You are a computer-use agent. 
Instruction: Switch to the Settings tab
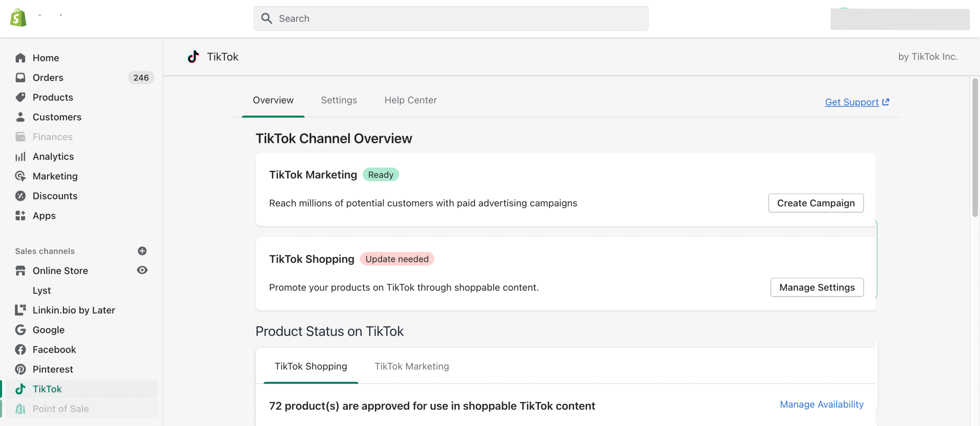339,100
